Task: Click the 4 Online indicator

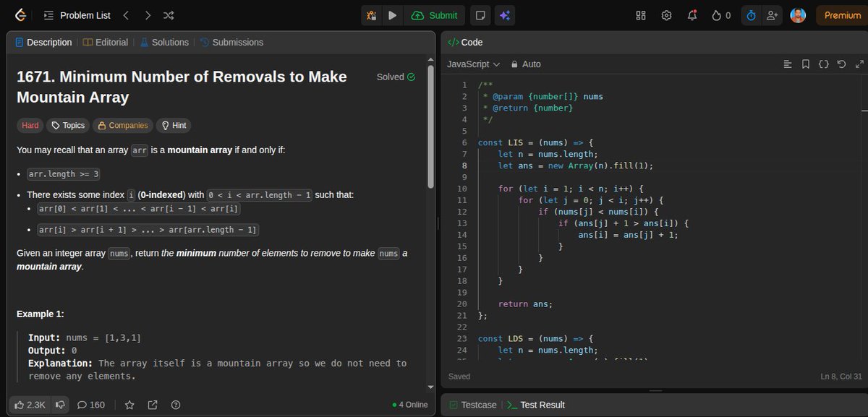Action: (409, 405)
